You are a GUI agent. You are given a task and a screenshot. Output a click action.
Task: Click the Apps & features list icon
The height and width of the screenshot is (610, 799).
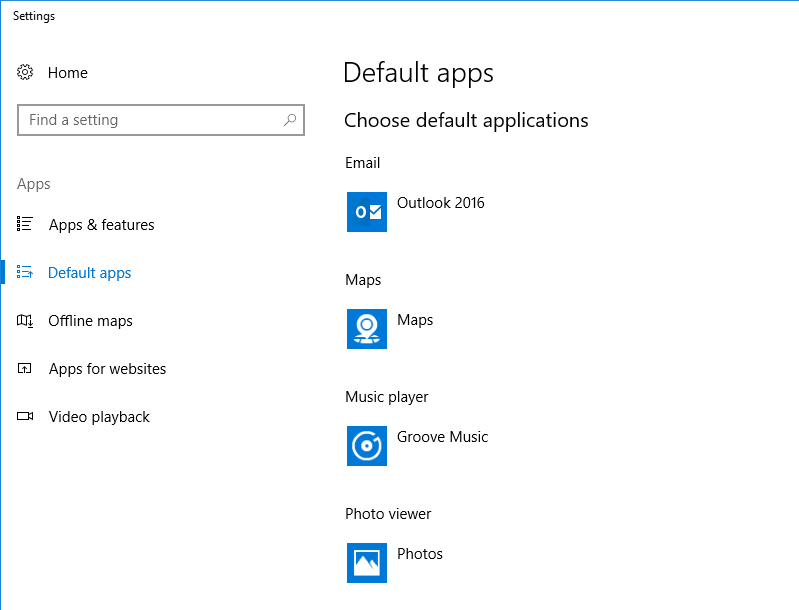coord(24,224)
